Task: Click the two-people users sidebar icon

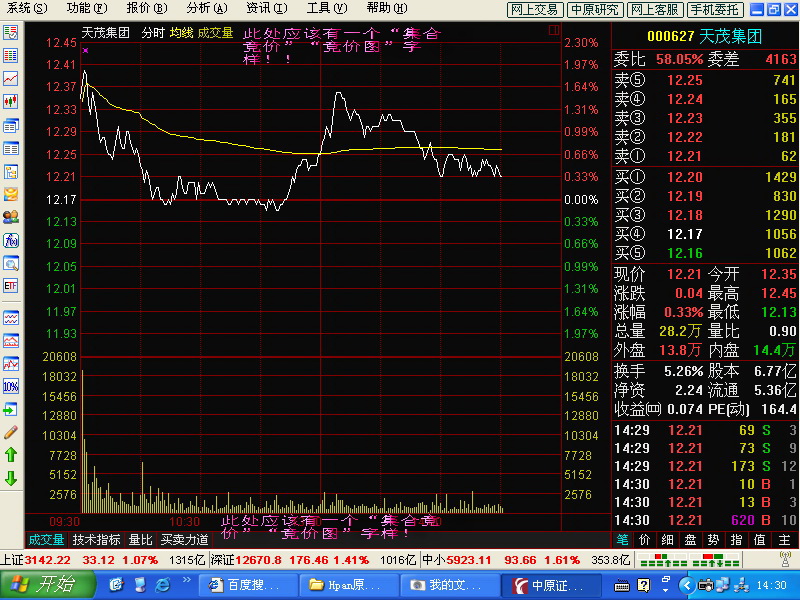Action: [11, 217]
